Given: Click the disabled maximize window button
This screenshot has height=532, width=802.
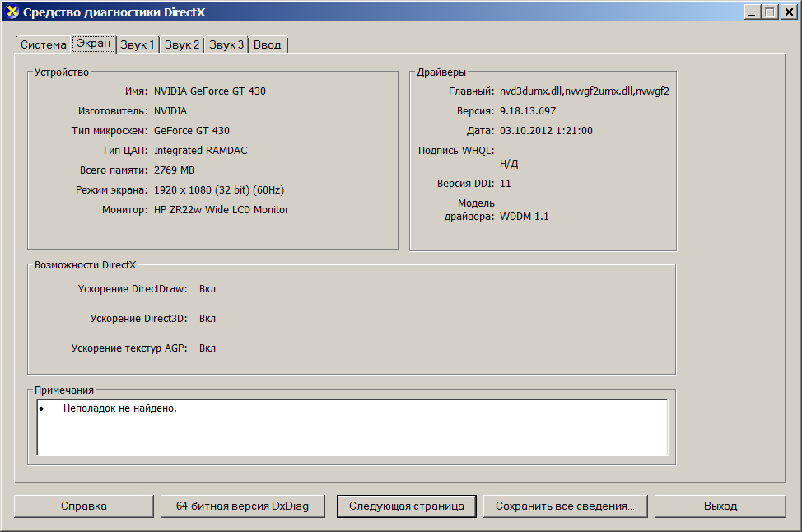Looking at the screenshot, I should (769, 12).
